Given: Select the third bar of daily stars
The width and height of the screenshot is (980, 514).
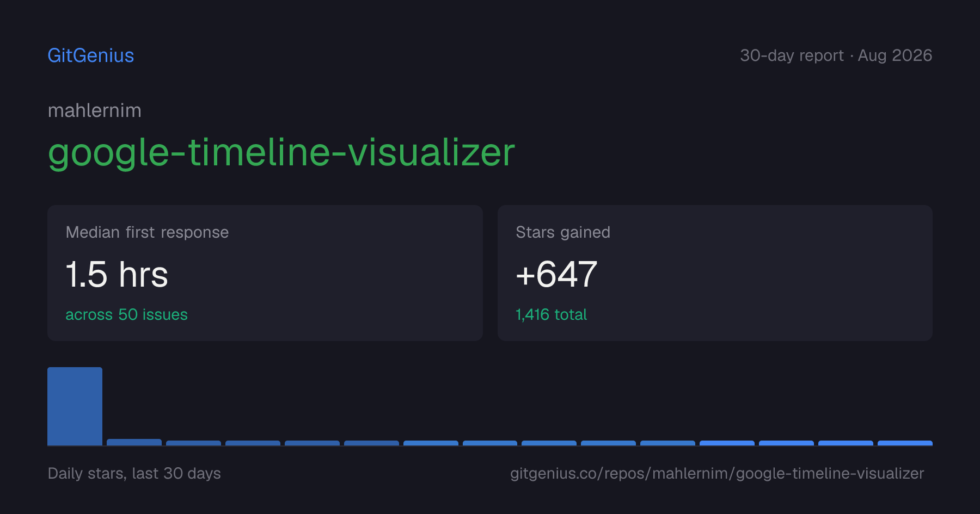Looking at the screenshot, I should pos(193,443).
